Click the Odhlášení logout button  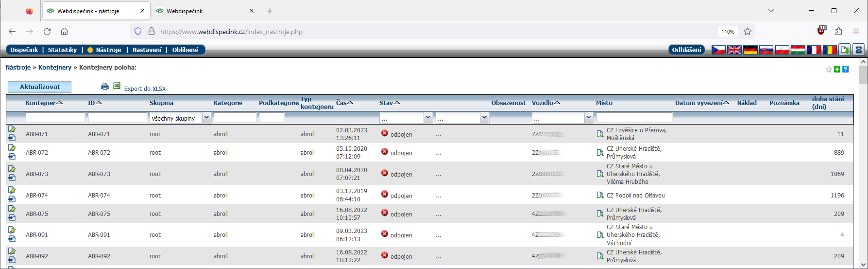tap(686, 50)
